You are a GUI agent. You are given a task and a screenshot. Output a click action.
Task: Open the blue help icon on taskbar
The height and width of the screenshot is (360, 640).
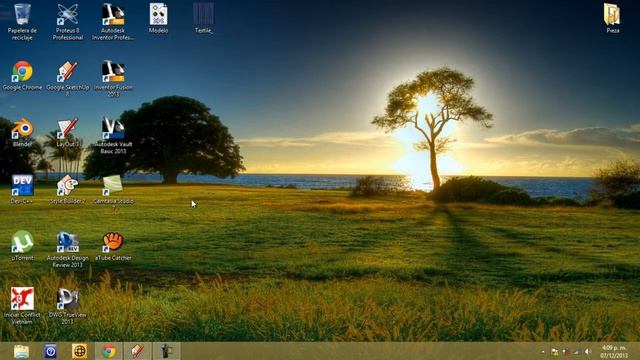pyautogui.click(x=50, y=351)
